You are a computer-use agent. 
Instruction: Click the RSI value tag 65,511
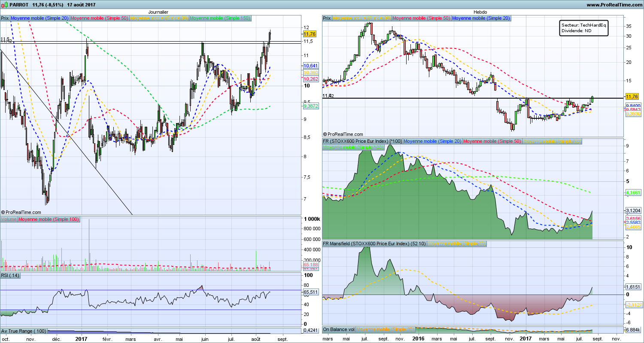tap(310, 292)
